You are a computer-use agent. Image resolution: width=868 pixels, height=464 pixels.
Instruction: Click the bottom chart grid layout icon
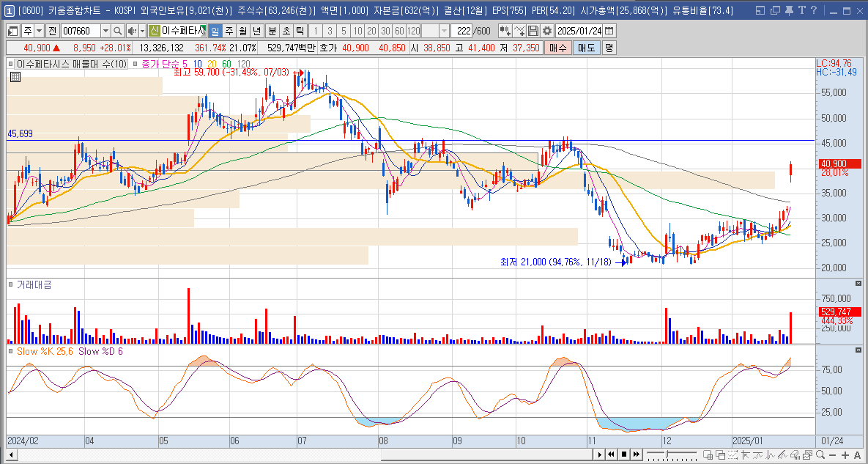(708, 455)
